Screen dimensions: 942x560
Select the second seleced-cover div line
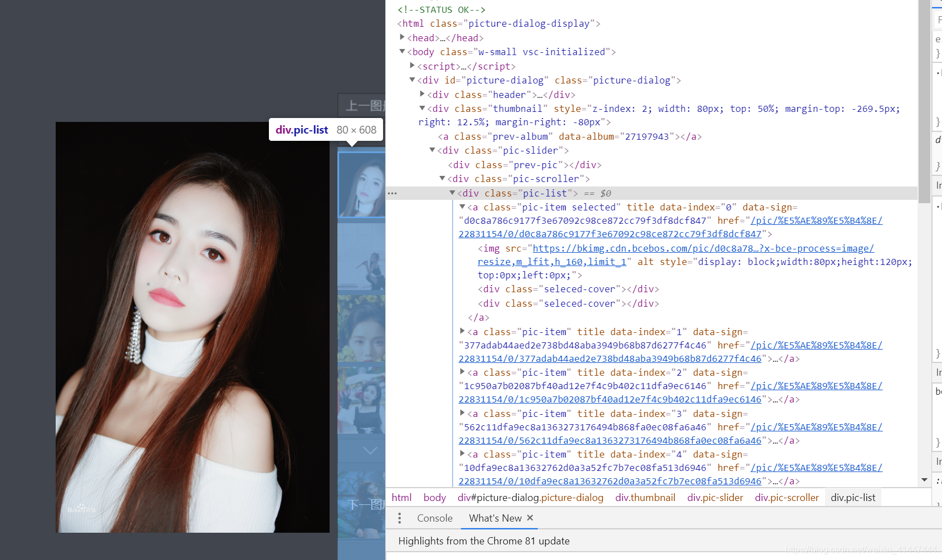568,303
